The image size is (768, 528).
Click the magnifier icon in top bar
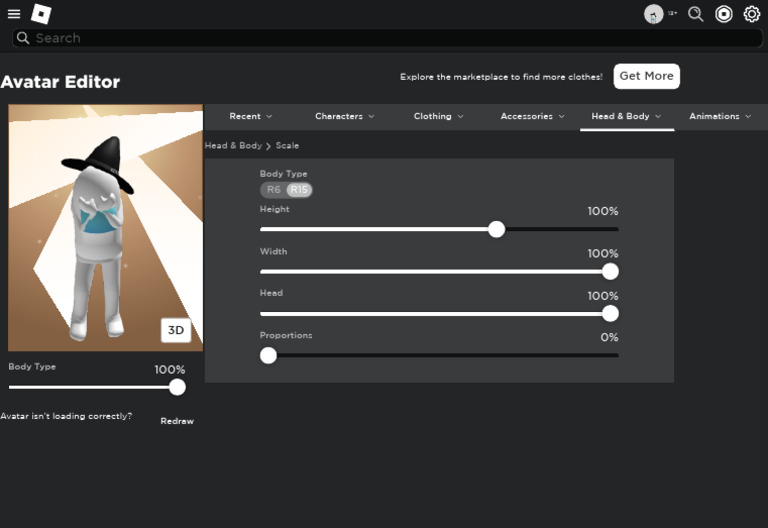[x=696, y=14]
